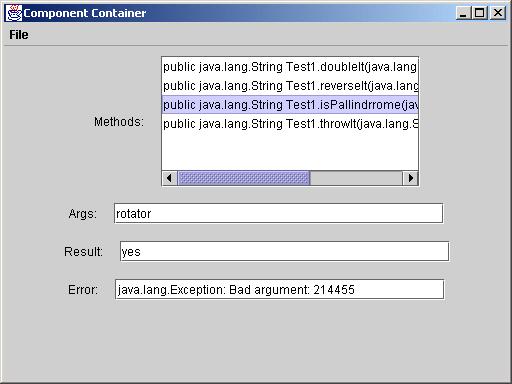Select the Test1.reverseIt method entry
Image resolution: width=512 pixels, height=384 pixels.
[290, 86]
